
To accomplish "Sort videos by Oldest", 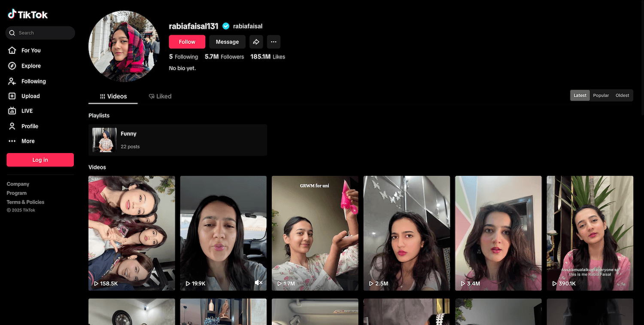I will [x=622, y=95].
